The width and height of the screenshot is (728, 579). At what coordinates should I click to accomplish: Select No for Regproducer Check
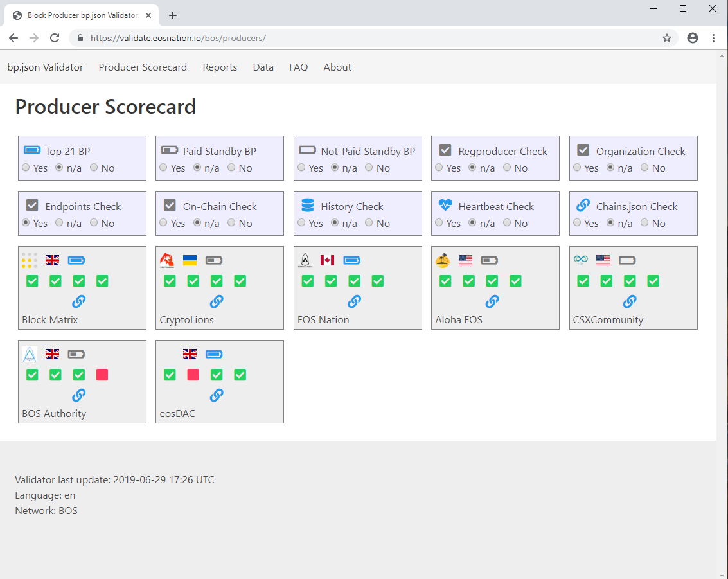coord(507,167)
